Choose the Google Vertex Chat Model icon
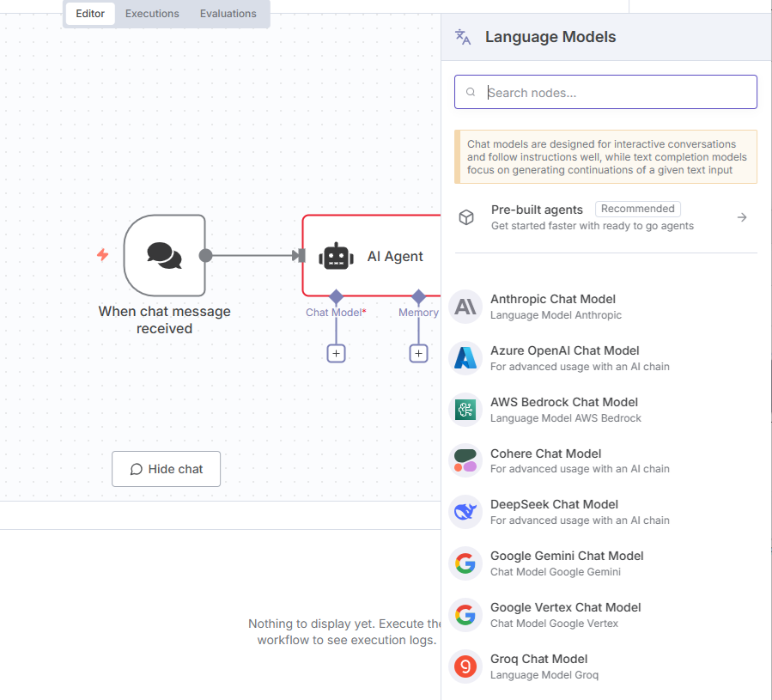Image resolution: width=772 pixels, height=700 pixels. coord(465,615)
